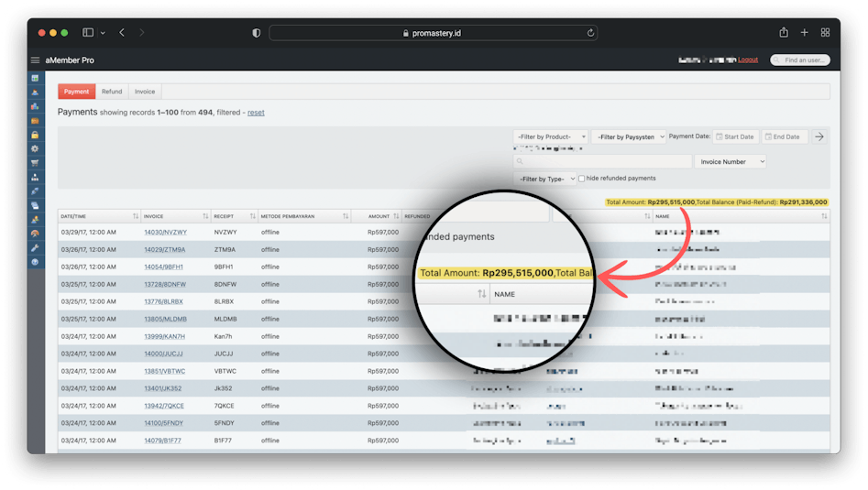Open the Filter by Paysystem dropdown
This screenshot has width=868, height=490.
pyautogui.click(x=629, y=136)
